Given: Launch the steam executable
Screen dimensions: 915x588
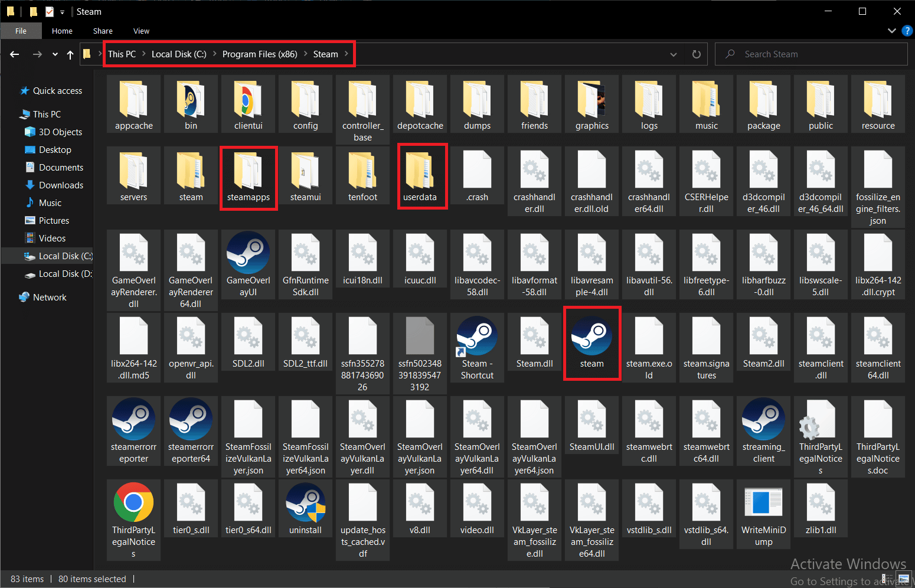Looking at the screenshot, I should [x=592, y=342].
